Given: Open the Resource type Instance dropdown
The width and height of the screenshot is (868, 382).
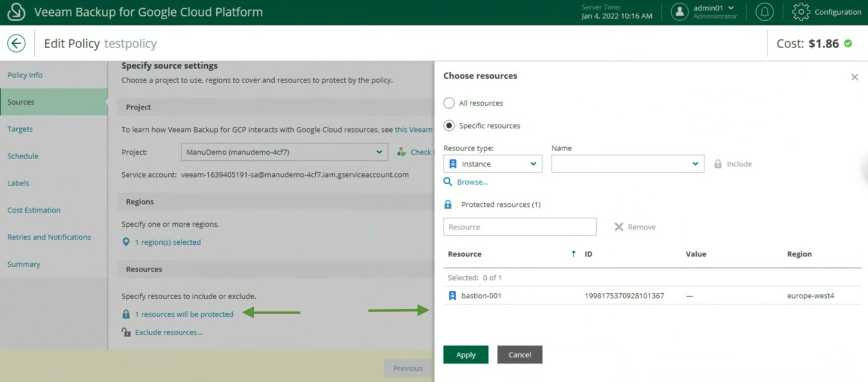Looking at the screenshot, I should point(492,164).
